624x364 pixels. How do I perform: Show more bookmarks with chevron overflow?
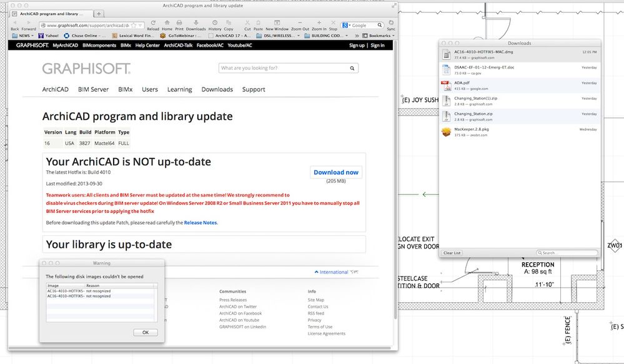tap(357, 36)
